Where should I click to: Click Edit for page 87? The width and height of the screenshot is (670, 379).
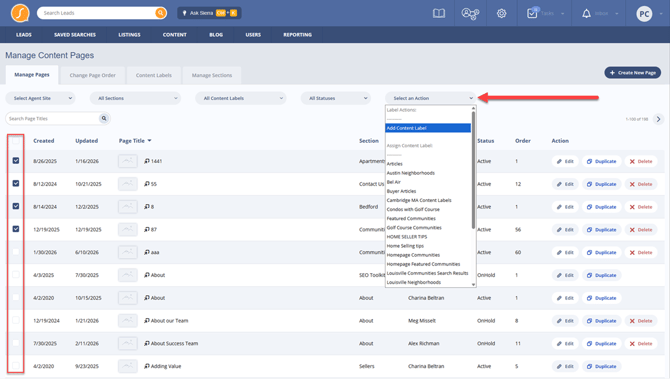click(565, 229)
